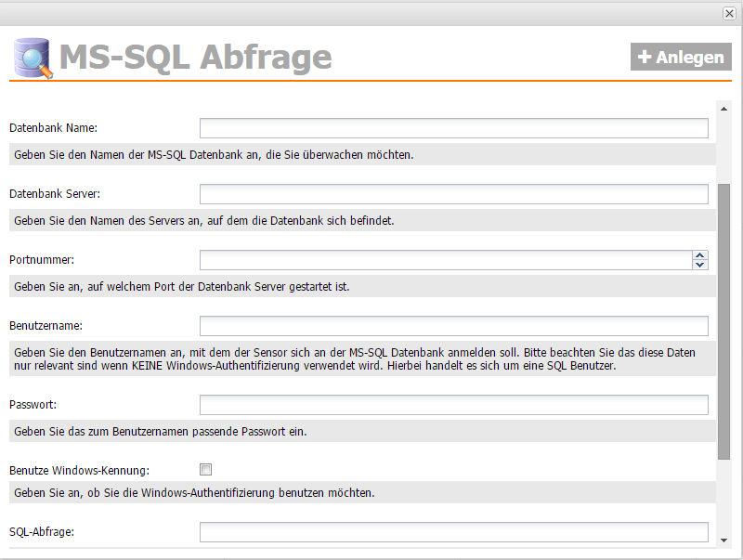Select the Portnummer input box
Viewport: 743px width, 560px height.
coord(446,260)
